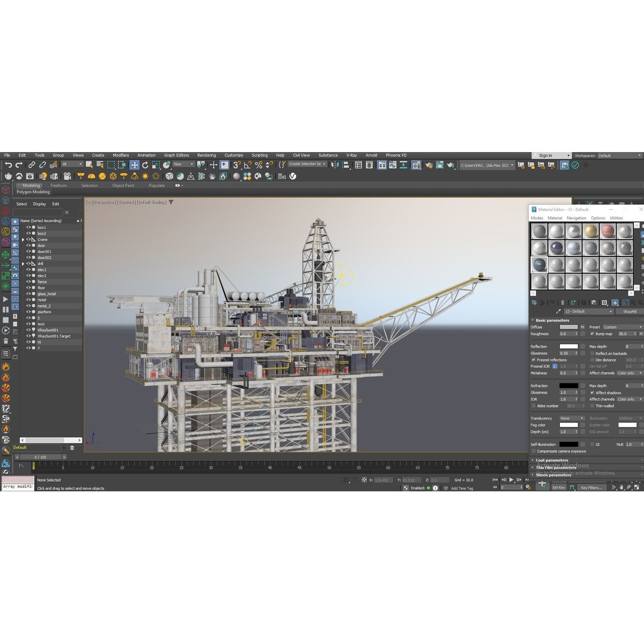Image resolution: width=644 pixels, height=644 pixels.
Task: Open the Preset Custom dropdown
Action: pos(623,327)
